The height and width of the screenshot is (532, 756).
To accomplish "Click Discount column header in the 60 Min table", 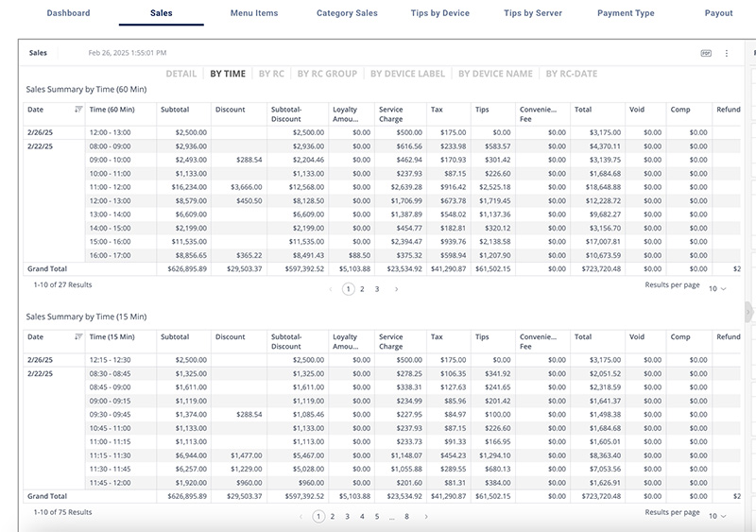I will point(230,110).
